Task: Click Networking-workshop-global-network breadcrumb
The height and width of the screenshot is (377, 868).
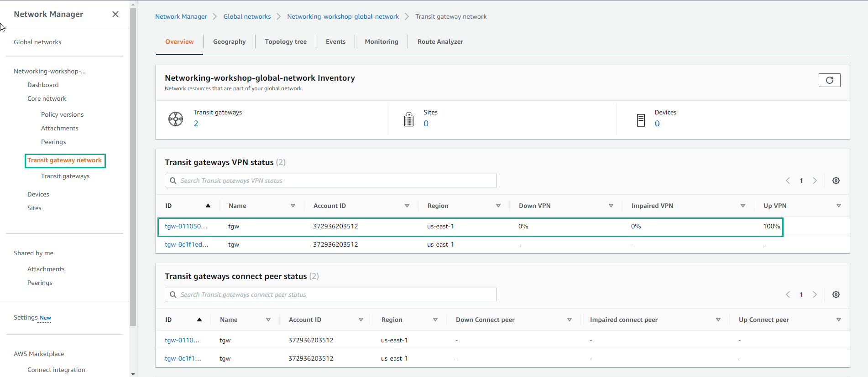Action: coord(343,16)
